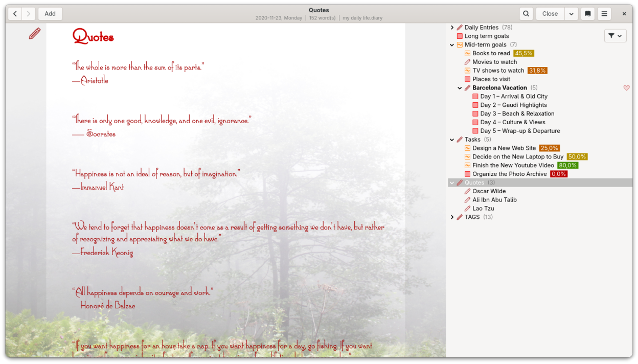Open the Movies to watch entry
This screenshot has width=638, height=364.
(495, 62)
